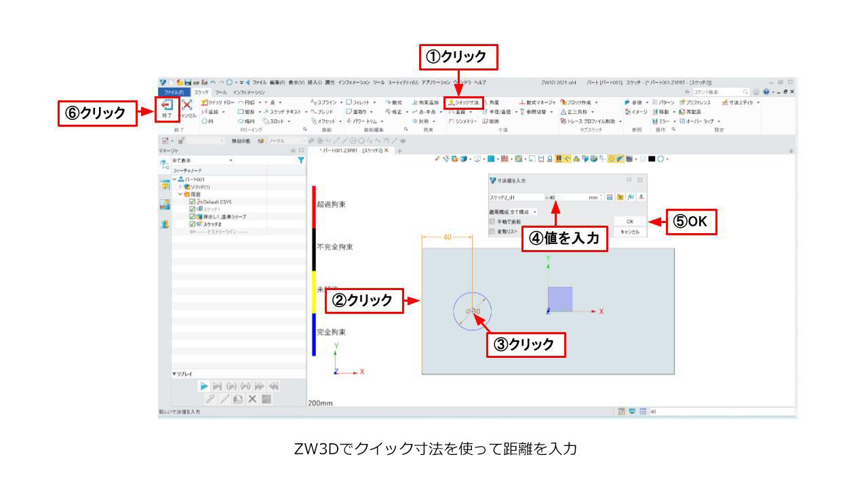Viewport: 868px width, 488px height.
Task: Select the パワー トリム tool
Action: (362, 121)
